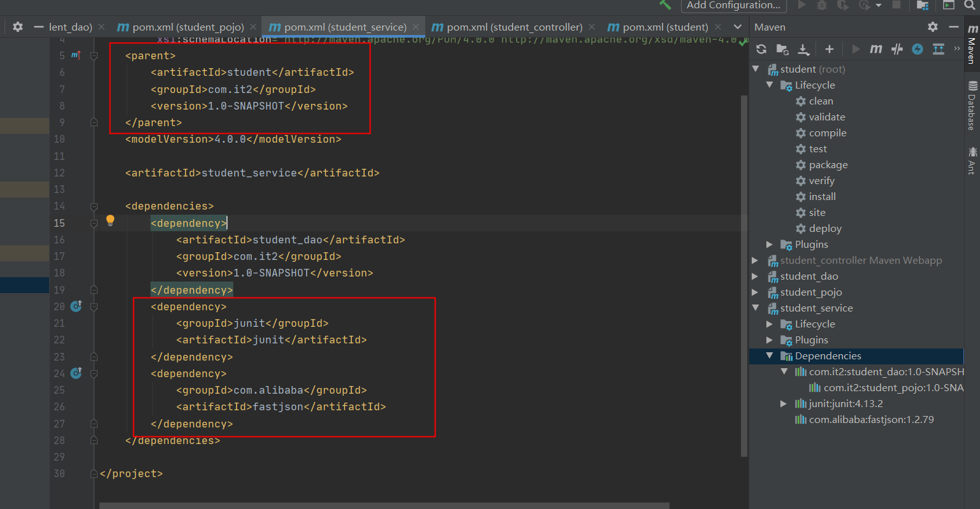Add Maven project with plus icon
Screen dimensions: 980x509
(829, 49)
